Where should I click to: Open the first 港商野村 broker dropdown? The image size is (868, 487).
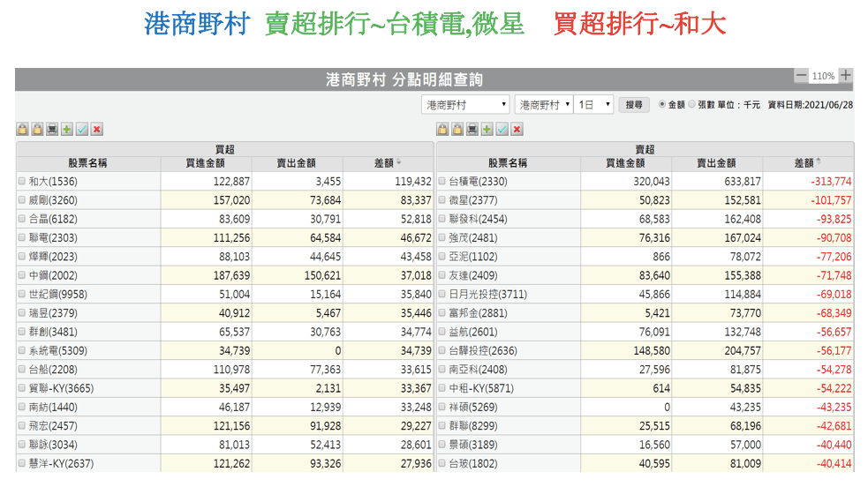(465, 105)
